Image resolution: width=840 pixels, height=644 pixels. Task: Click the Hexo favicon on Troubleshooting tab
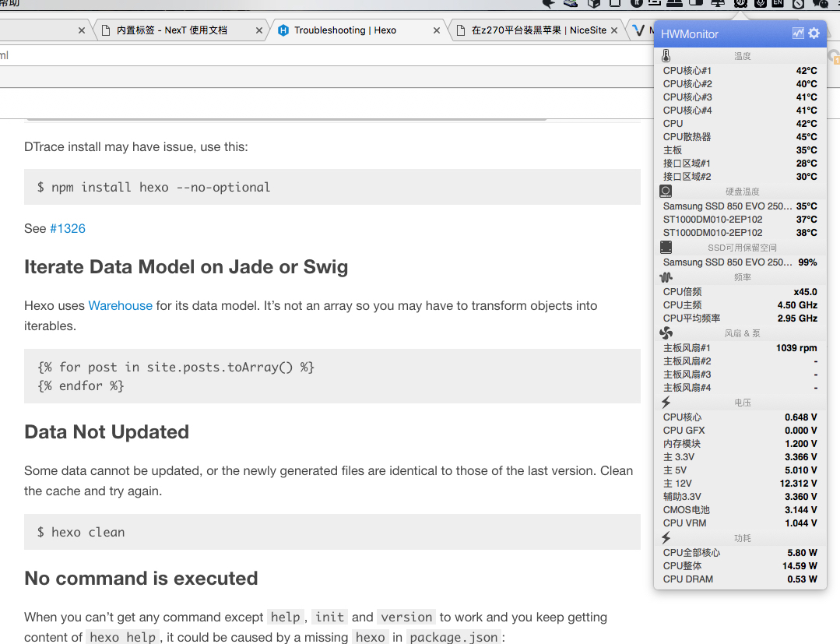point(283,30)
